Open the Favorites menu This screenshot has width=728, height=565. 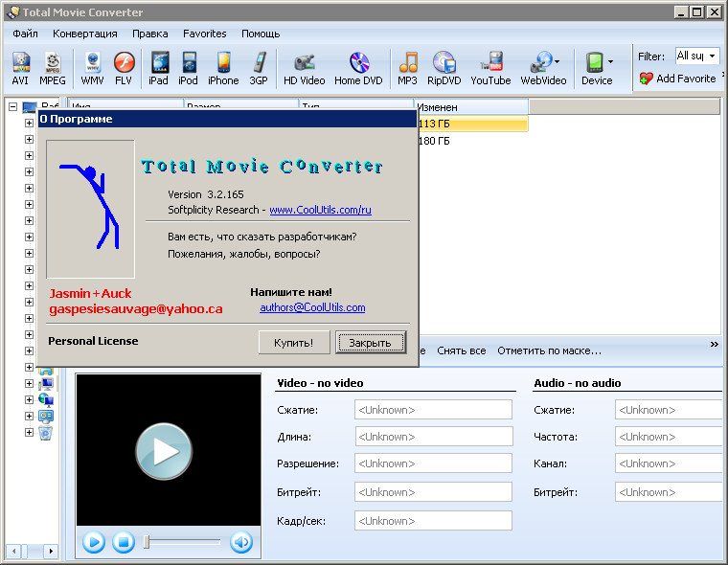coord(205,34)
